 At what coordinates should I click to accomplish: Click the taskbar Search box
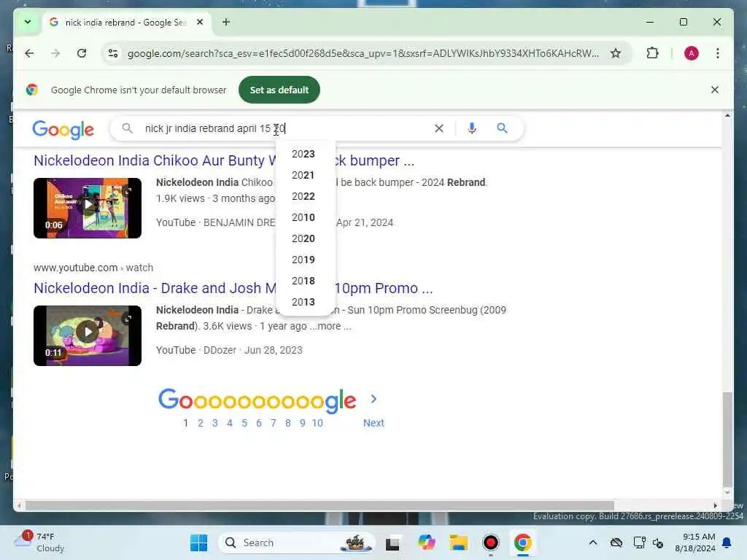click(x=296, y=542)
